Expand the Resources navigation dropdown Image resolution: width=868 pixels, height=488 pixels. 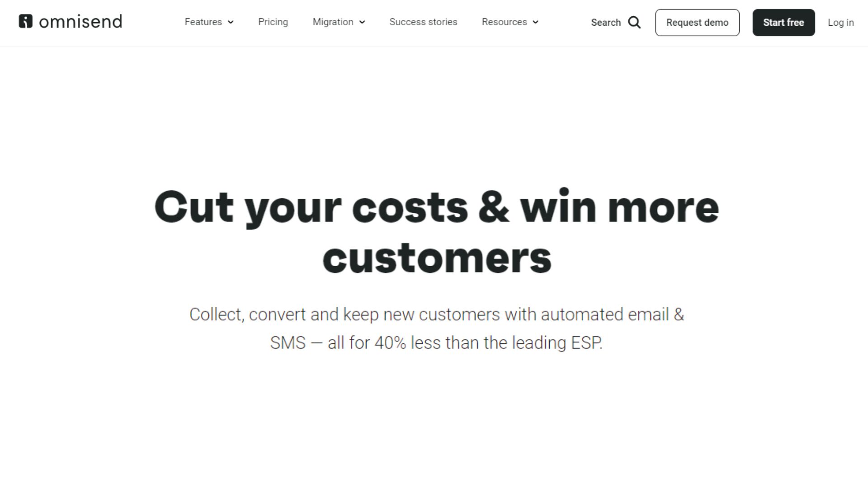click(509, 22)
